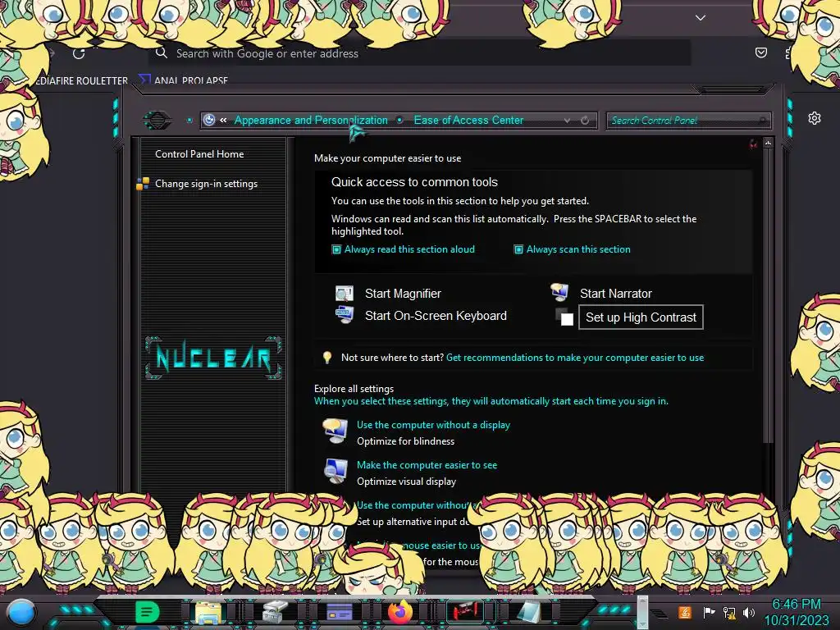
Task: Navigate to Appearance and Personalization breadcrumb
Action: click(x=311, y=120)
